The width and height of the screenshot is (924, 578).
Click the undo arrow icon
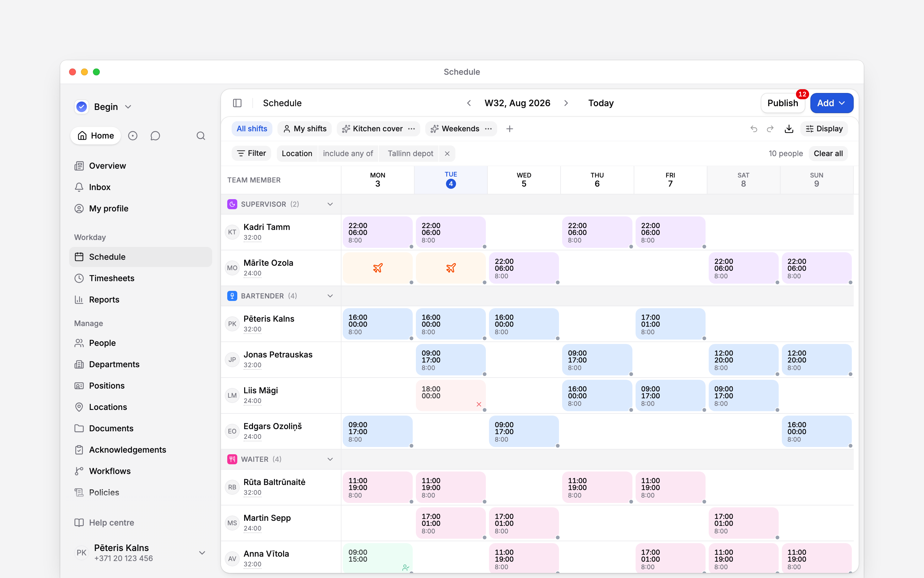click(x=754, y=129)
